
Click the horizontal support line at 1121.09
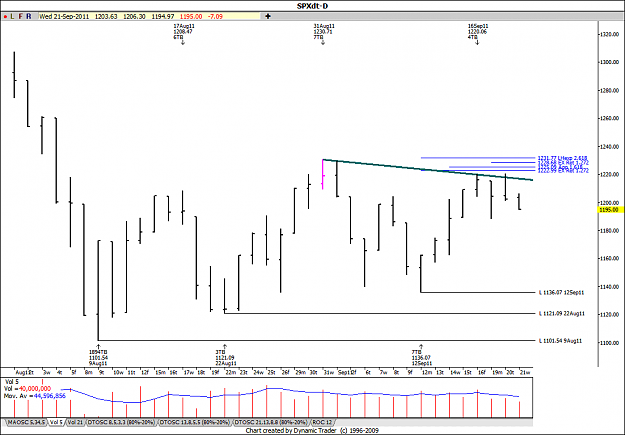coord(380,313)
